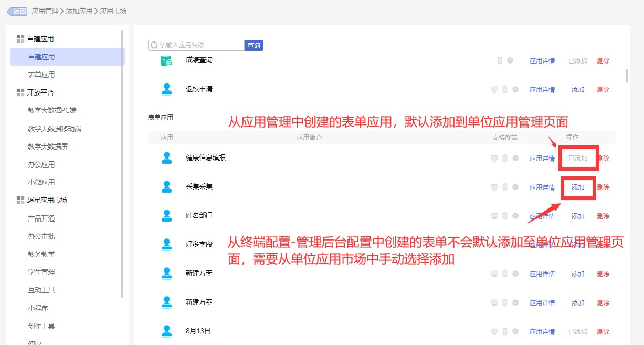The image size is (644, 345).
Task: Click the gear icon in 成绩查询 row
Action: [510, 60]
